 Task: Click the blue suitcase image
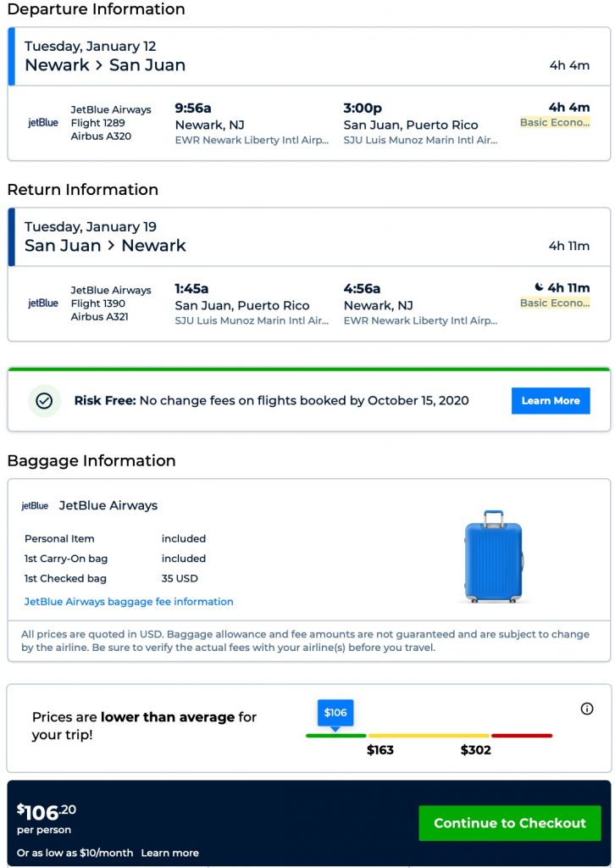click(x=494, y=556)
